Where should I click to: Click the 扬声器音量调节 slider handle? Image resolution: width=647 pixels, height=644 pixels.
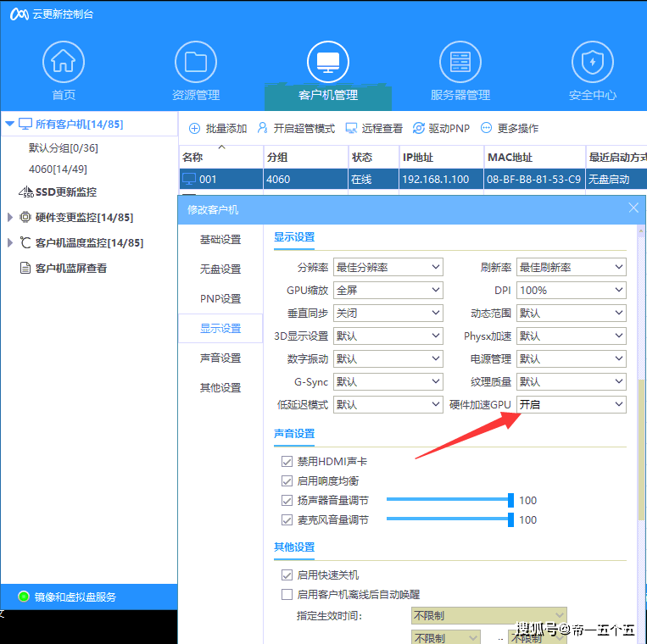click(511, 500)
